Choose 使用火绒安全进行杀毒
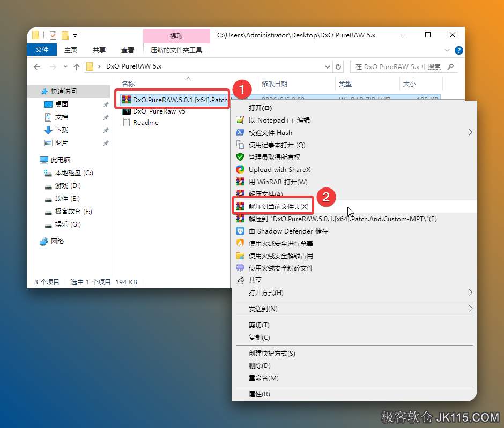 pos(354,243)
